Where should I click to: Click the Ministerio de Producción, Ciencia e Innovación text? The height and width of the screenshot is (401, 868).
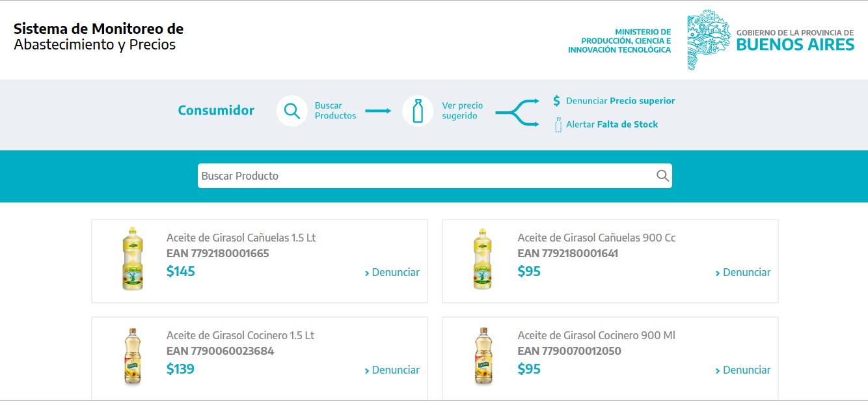pyautogui.click(x=619, y=40)
